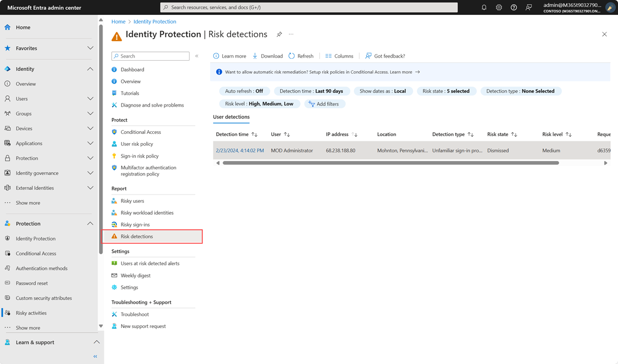Open the Tutorials menu item
Viewport: 618px width, 364px height.
click(x=130, y=93)
